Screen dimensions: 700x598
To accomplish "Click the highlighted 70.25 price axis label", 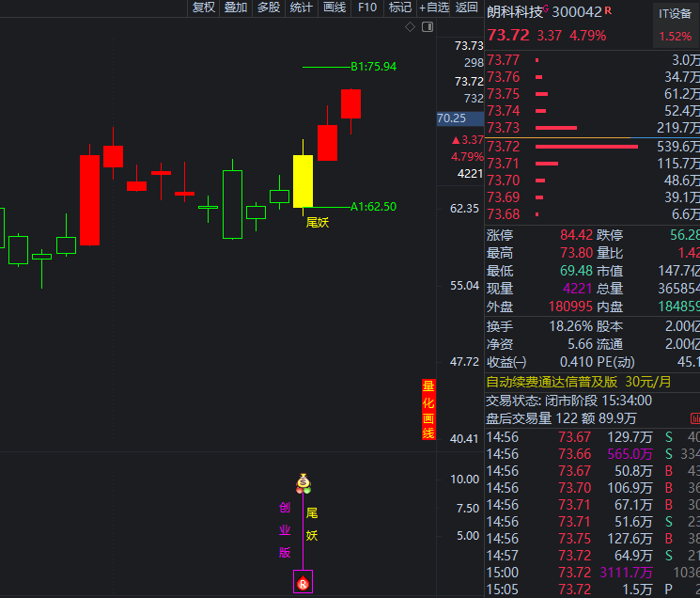I will pos(459,118).
